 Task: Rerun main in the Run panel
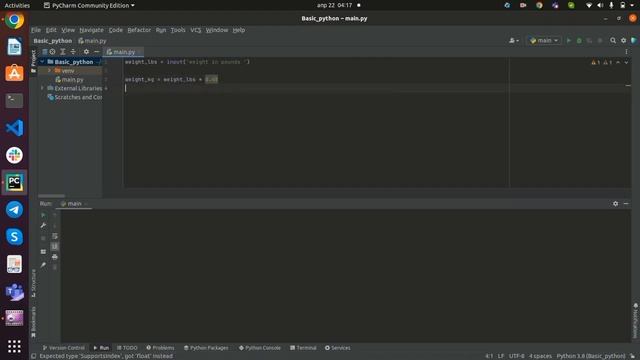(x=43, y=215)
